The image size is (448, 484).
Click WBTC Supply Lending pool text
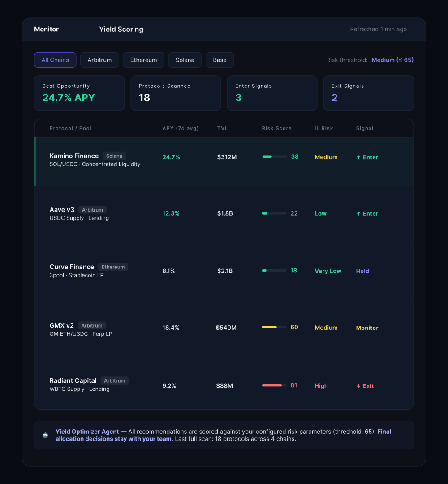79,389
